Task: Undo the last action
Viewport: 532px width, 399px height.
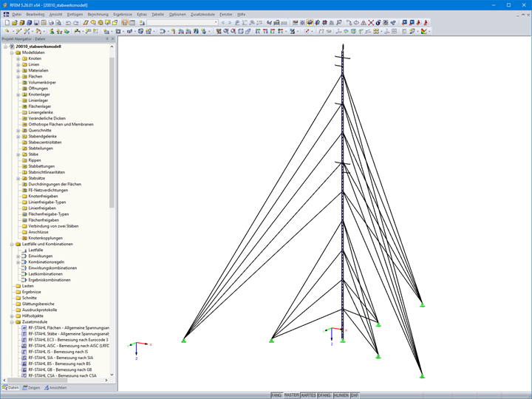Action: 68,23
